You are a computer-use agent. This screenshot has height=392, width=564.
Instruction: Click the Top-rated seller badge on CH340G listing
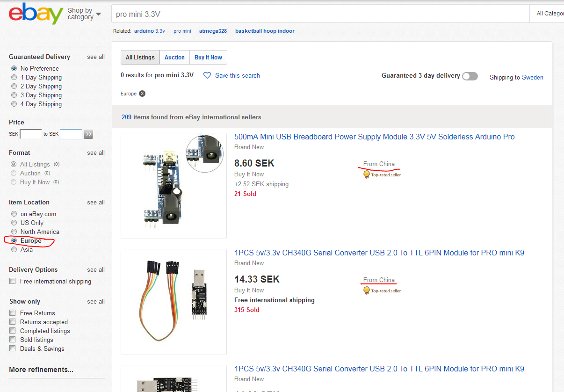pos(382,290)
